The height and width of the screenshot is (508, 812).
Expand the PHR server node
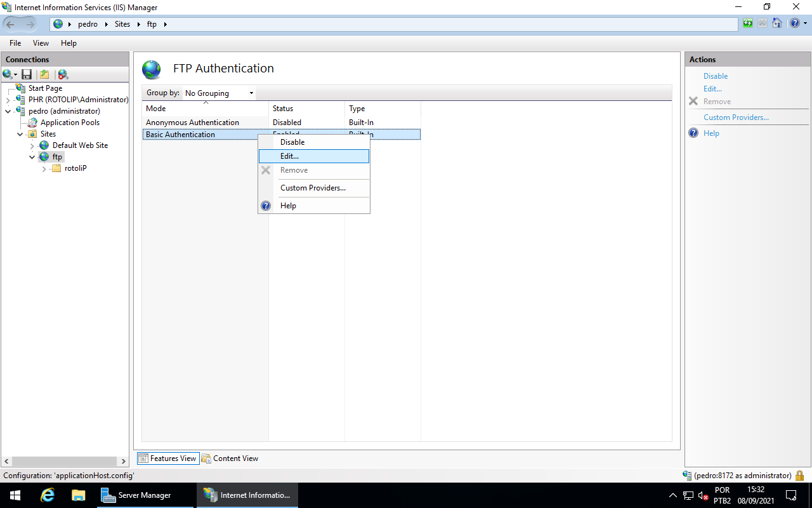(8, 100)
